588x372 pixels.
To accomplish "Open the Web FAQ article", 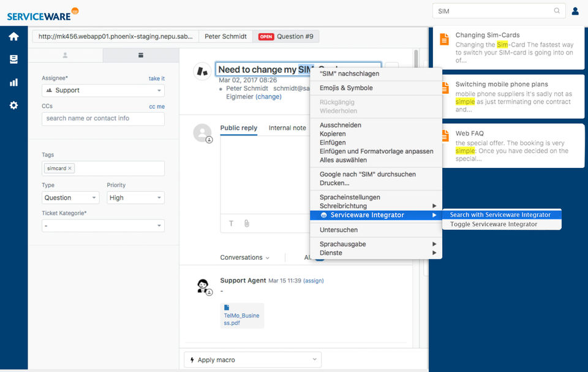I will coord(513,146).
